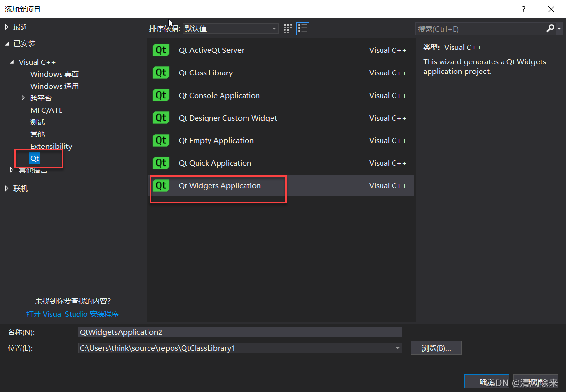Expand the 最近 section

click(x=7, y=27)
